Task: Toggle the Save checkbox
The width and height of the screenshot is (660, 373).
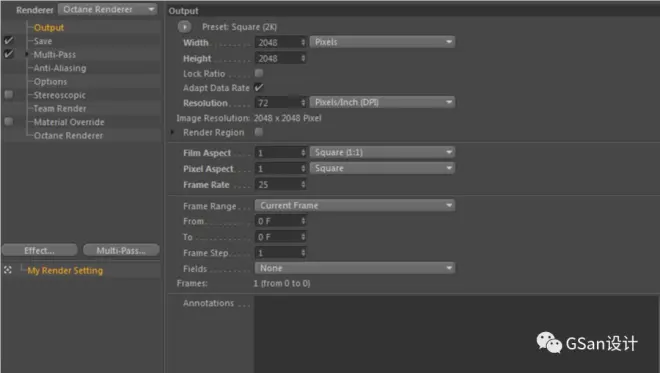Action: click(x=8, y=40)
